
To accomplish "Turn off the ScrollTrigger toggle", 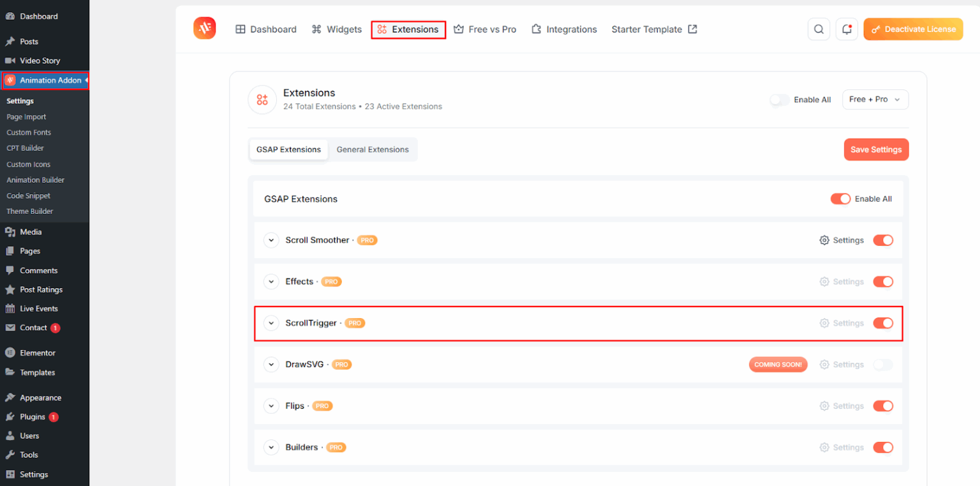I will (x=883, y=323).
